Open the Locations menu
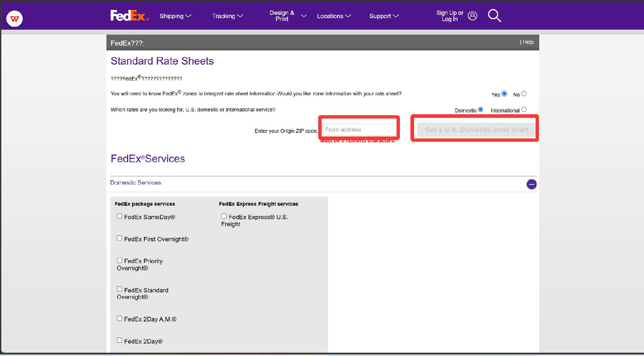Image resolution: width=644 pixels, height=356 pixels. [x=334, y=16]
